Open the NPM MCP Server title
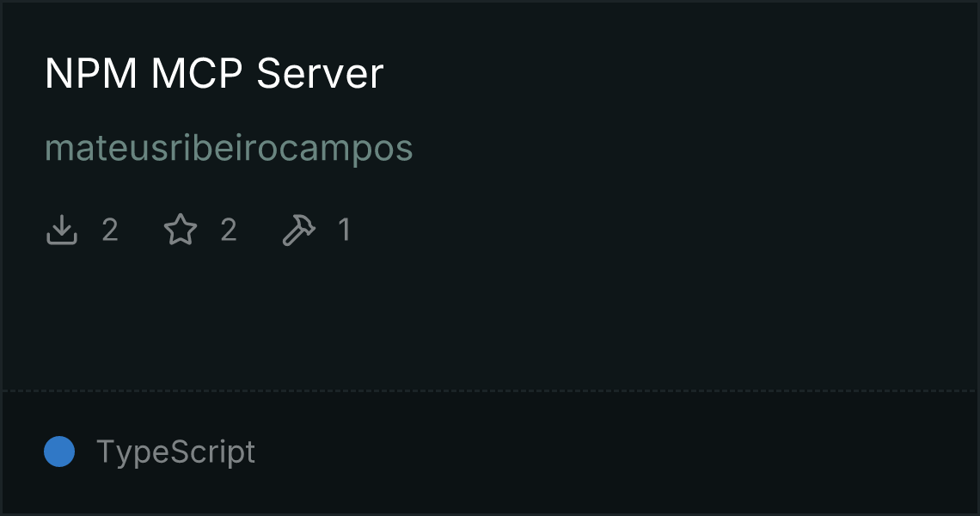 pos(214,74)
